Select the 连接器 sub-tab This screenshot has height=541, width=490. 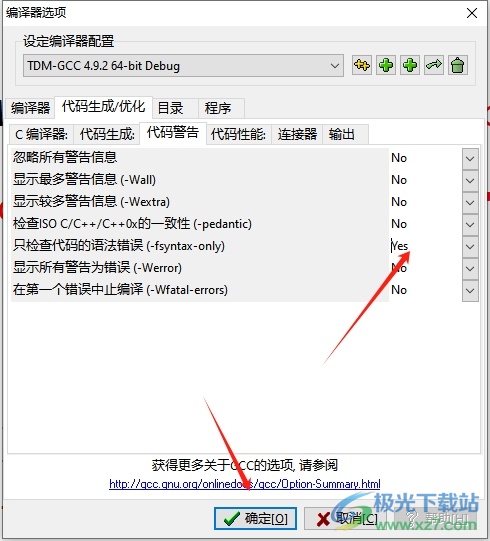297,134
